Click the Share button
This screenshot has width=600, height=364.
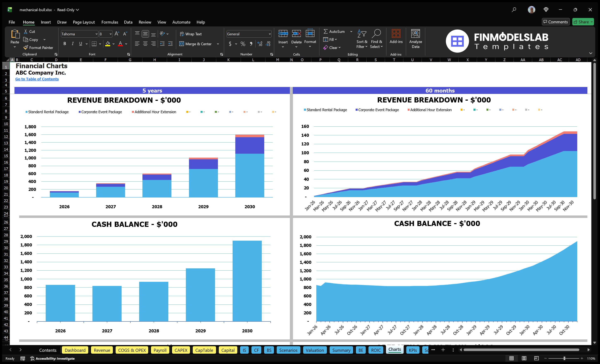(583, 22)
